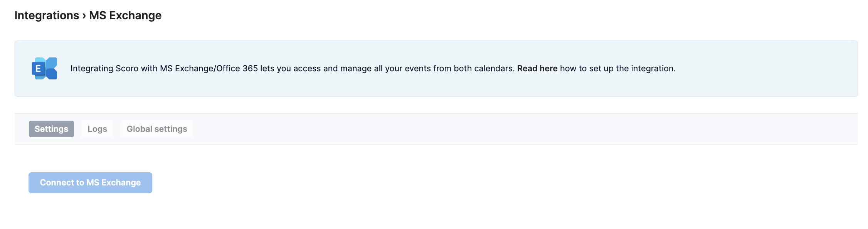
Task: Click the breadcrumb chevron separator
Action: 84,15
